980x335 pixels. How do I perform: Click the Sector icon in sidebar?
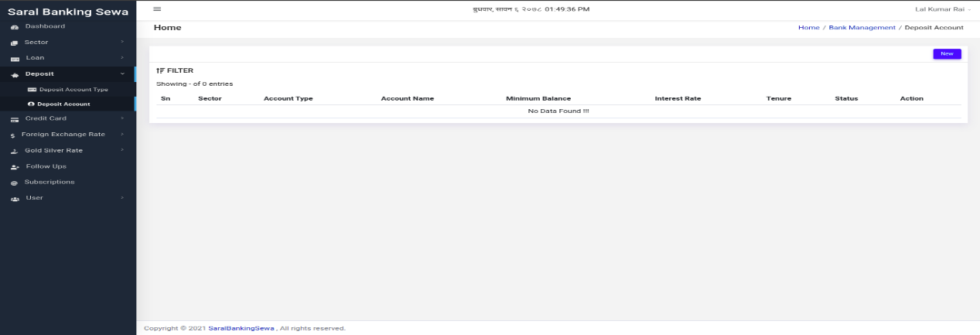click(14, 43)
